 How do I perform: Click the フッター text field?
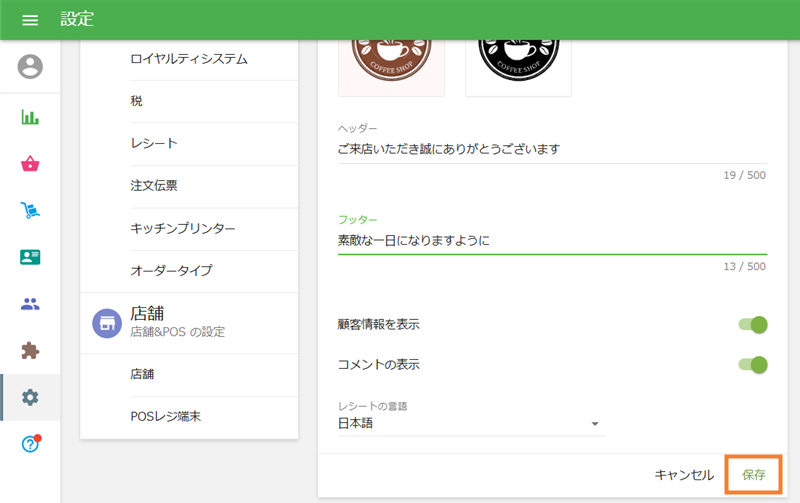[553, 241]
